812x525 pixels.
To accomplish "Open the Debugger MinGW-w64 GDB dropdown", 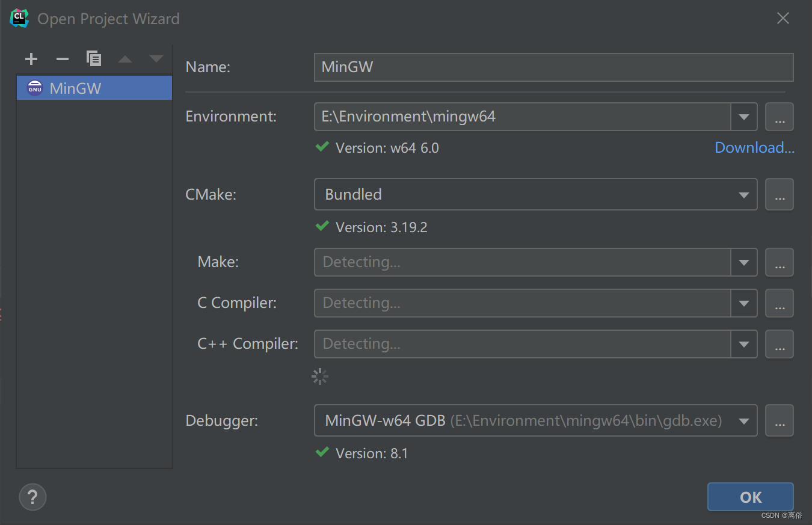I will [x=535, y=420].
